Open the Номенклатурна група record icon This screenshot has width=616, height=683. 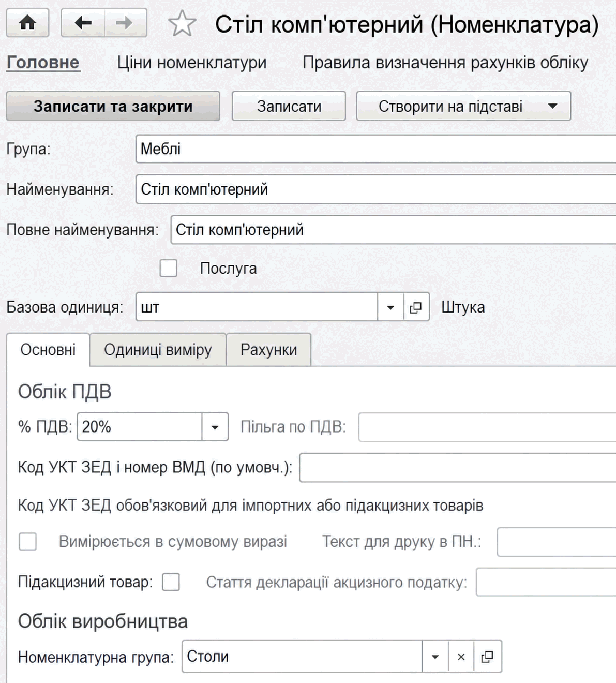487,657
